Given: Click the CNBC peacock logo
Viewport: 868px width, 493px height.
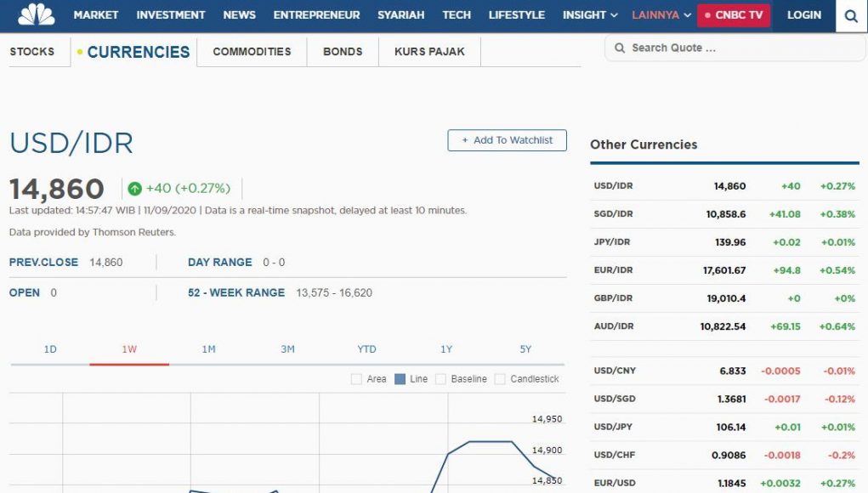Looking at the screenshot, I should tap(36, 14).
